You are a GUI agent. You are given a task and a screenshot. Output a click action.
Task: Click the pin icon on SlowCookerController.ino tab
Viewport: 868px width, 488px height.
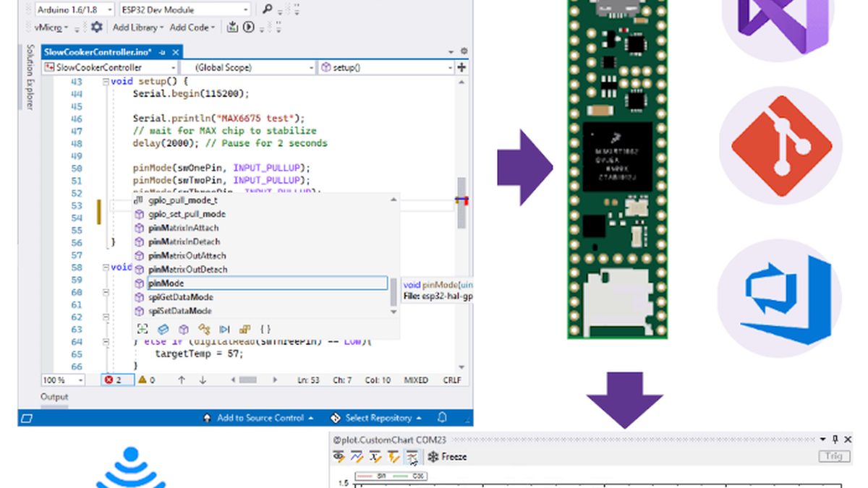[x=163, y=52]
